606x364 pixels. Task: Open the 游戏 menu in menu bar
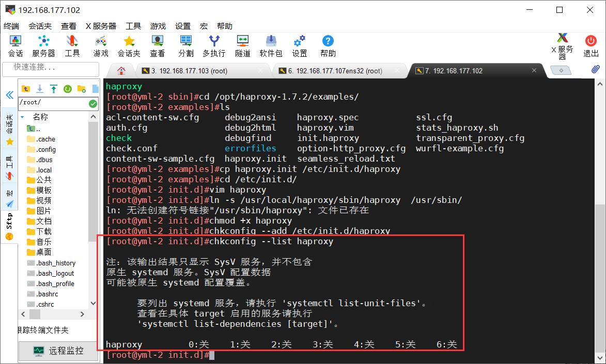[158, 26]
